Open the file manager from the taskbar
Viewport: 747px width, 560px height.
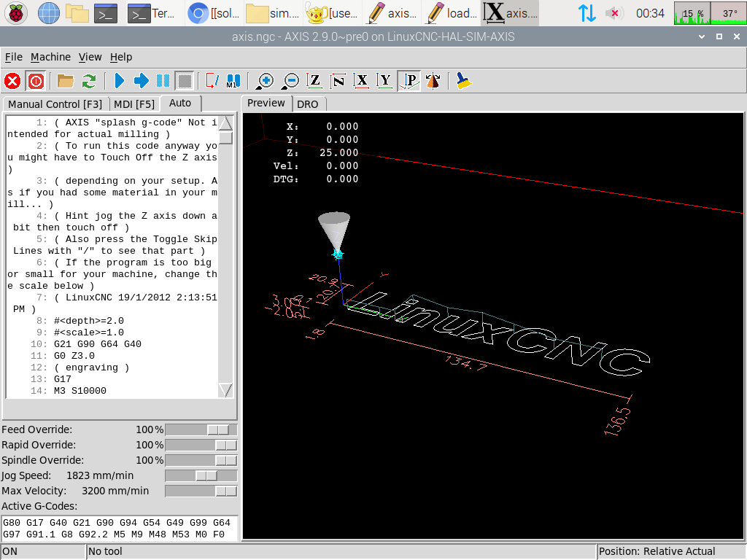tap(77, 13)
